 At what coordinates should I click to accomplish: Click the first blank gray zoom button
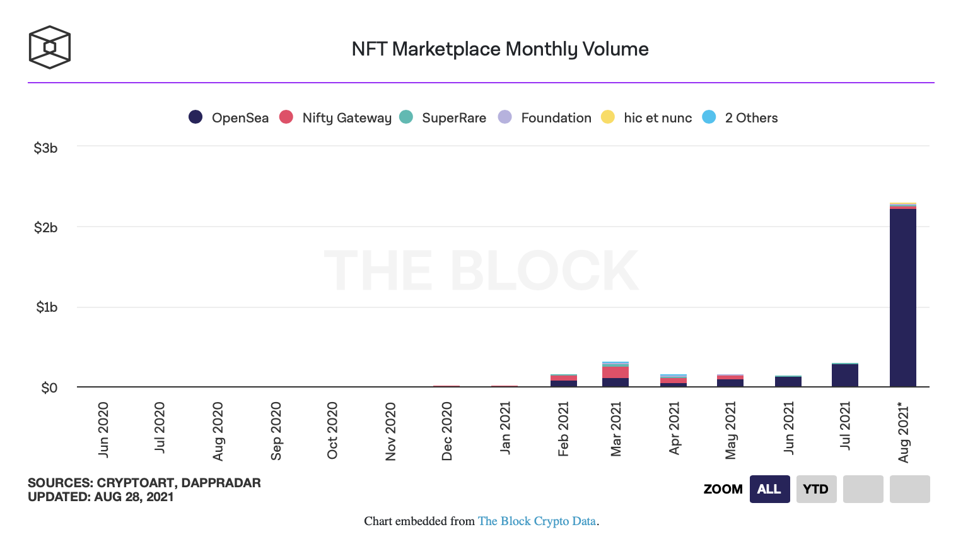click(x=863, y=489)
